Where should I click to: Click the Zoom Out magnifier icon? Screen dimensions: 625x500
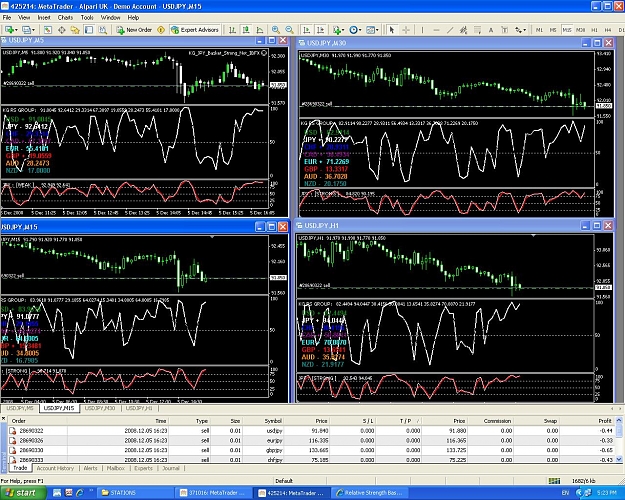289,30
